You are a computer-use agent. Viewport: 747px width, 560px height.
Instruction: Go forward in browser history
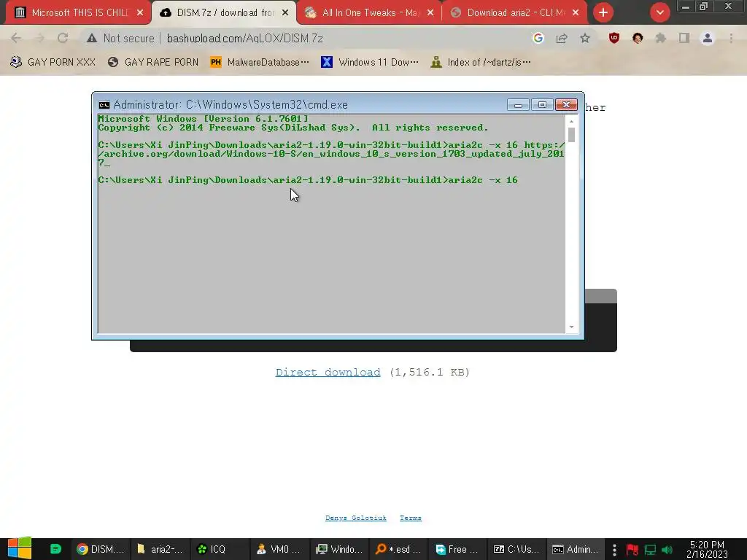[x=39, y=38]
